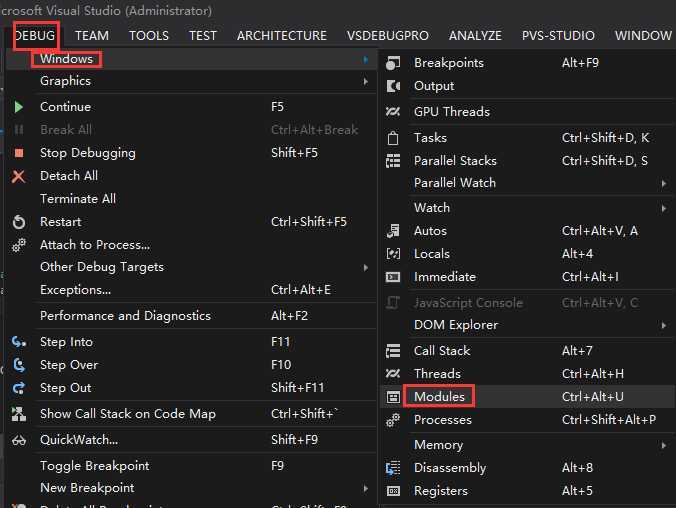Click the GPU Threads icon
The width and height of the screenshot is (676, 508).
pos(393,112)
